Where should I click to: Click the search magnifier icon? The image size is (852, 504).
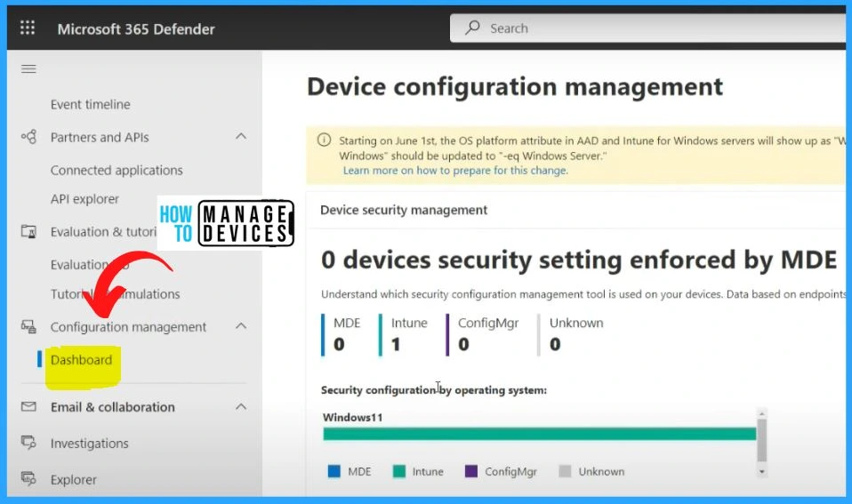[x=473, y=28]
